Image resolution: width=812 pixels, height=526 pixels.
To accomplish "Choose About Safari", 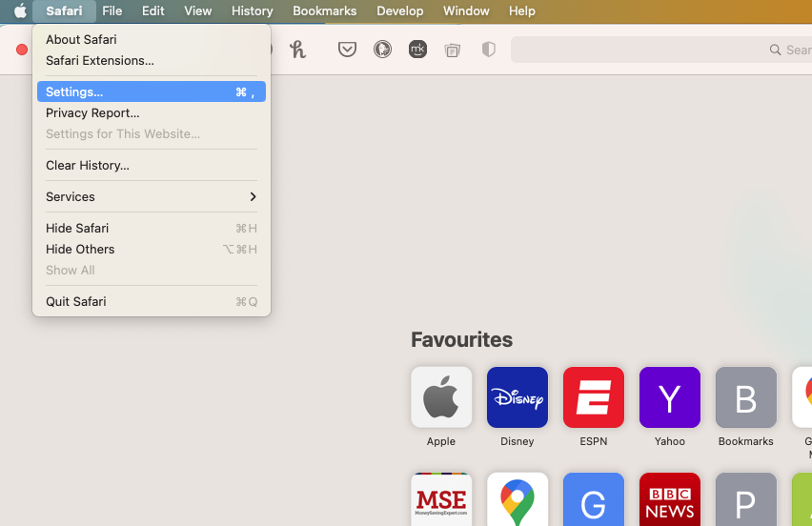I will pyautogui.click(x=152, y=39).
